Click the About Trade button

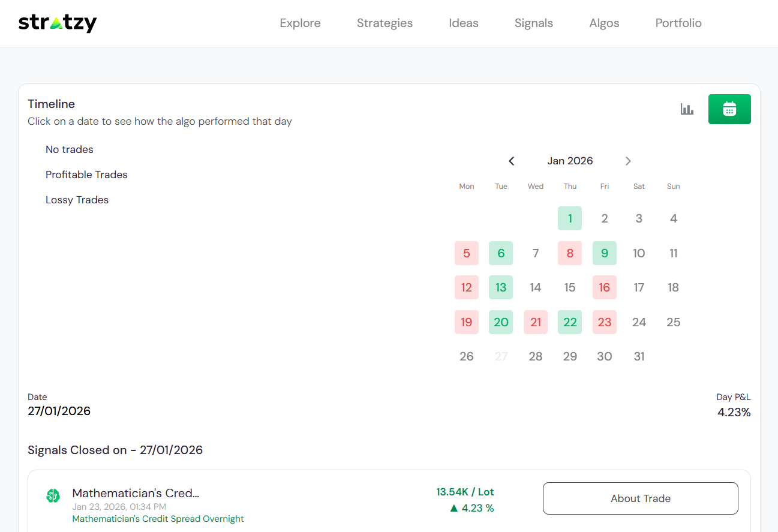pyautogui.click(x=640, y=498)
